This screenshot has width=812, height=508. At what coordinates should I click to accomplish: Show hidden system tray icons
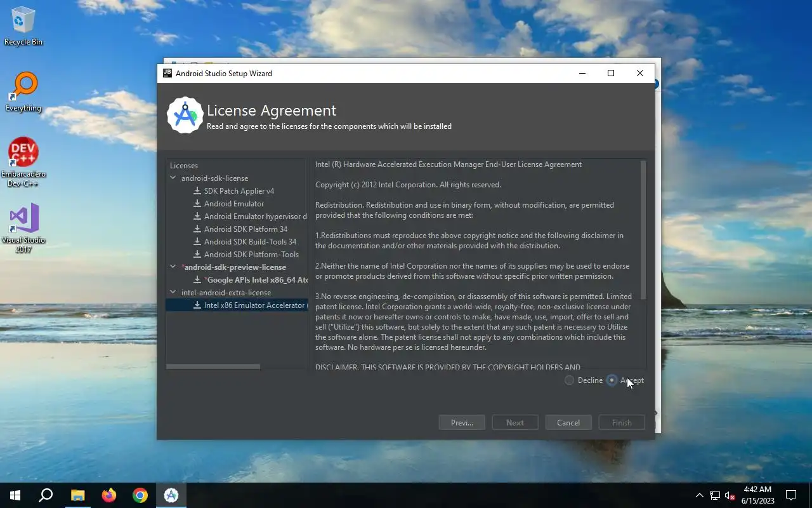(700, 495)
